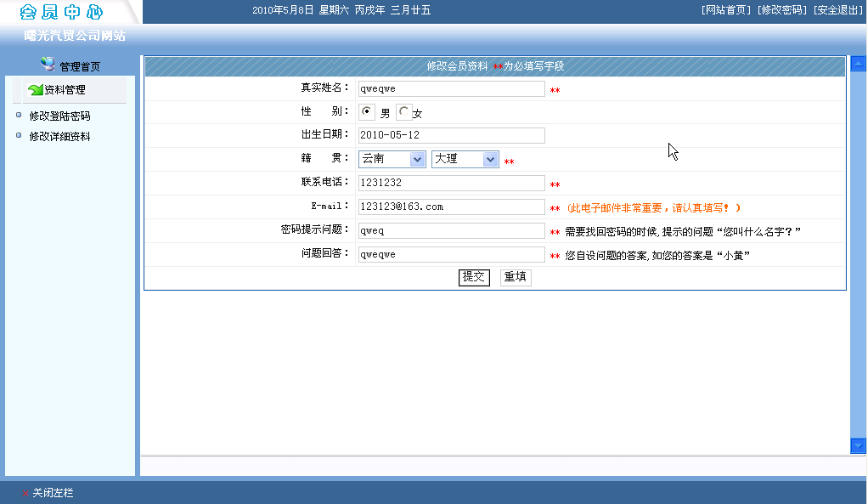
Task: Click the 会员中心 logo
Action: click(x=61, y=12)
